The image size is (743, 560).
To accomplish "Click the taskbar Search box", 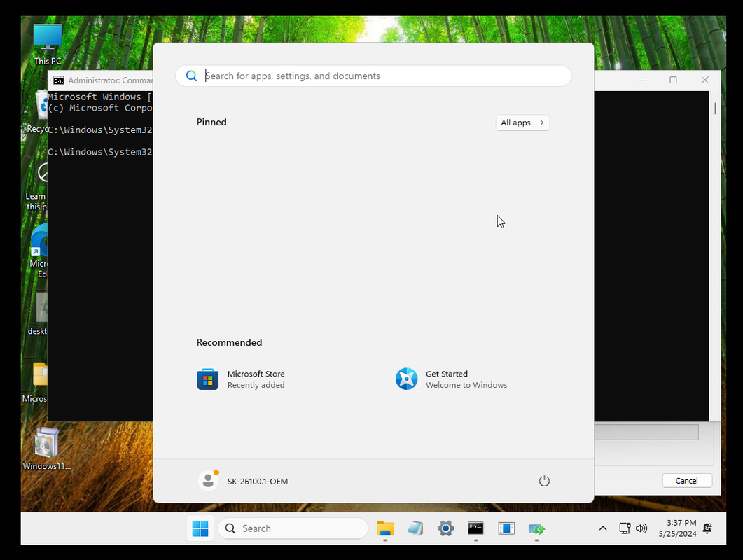I will click(x=293, y=528).
